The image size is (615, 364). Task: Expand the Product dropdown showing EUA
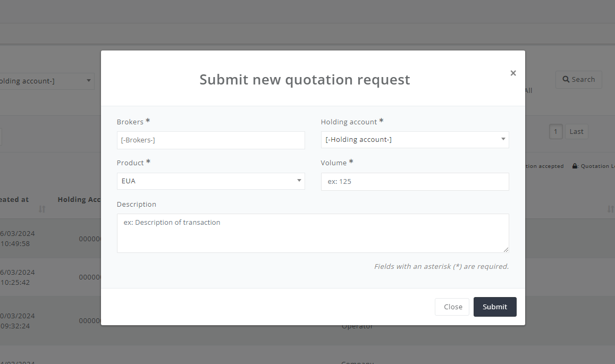click(x=210, y=181)
